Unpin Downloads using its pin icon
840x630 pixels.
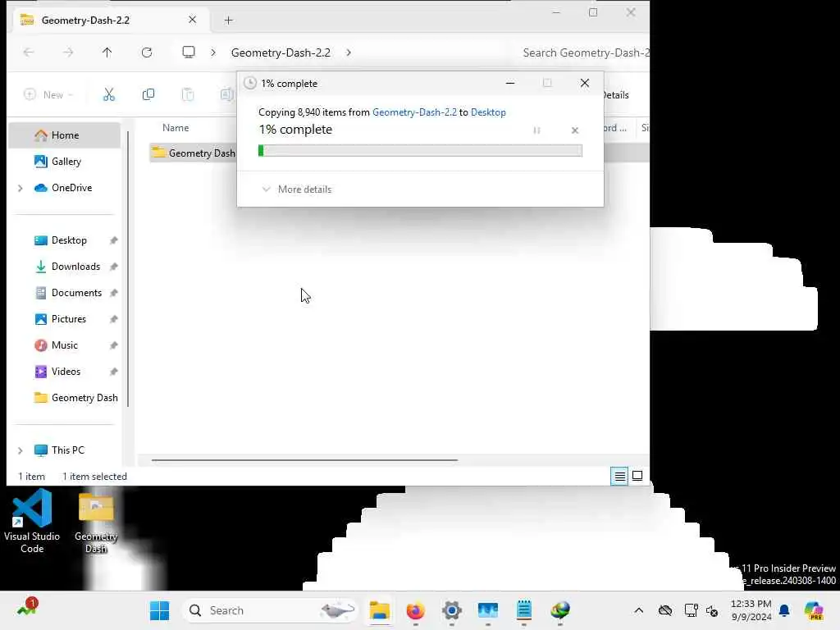pyautogui.click(x=113, y=267)
